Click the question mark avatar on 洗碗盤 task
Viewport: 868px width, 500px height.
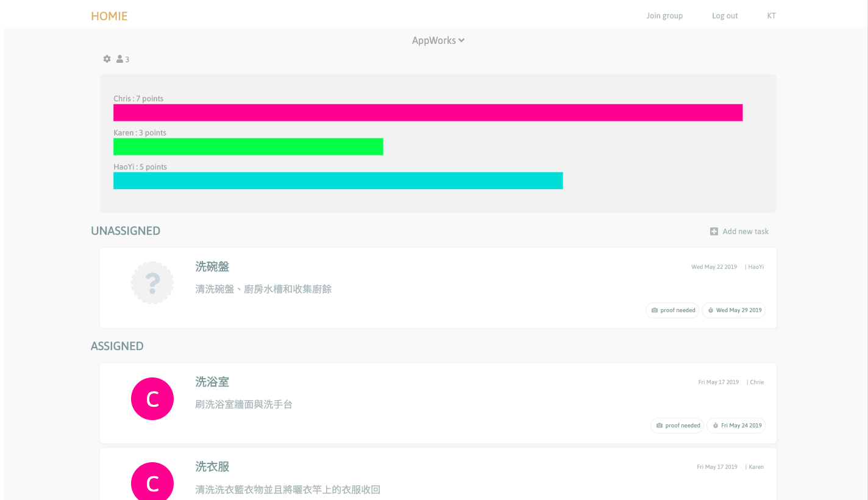click(152, 282)
